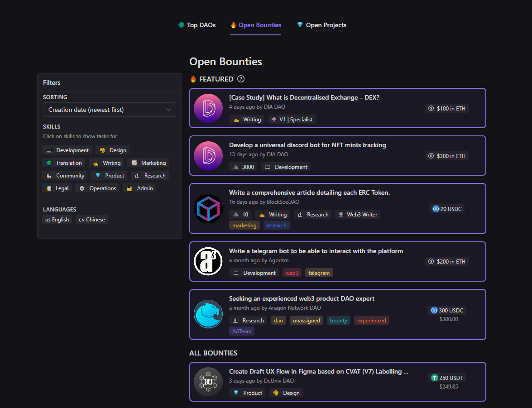Viewport: 532px width, 408px height.
Task: Click the red web3 tag on telegram bounty
Action: pos(292,273)
